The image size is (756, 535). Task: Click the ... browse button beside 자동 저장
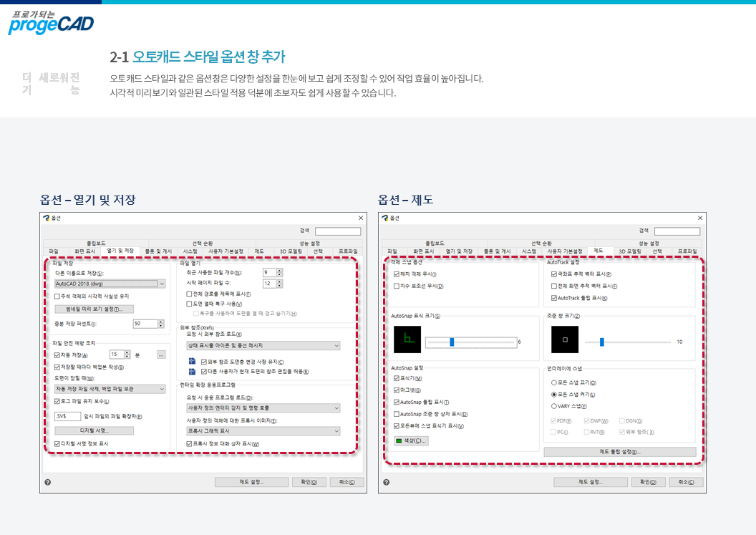coord(161,355)
